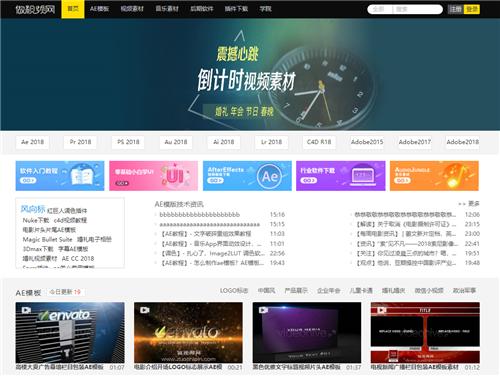
Task: Filter AE templates by 微信小视频
Action: click(429, 291)
